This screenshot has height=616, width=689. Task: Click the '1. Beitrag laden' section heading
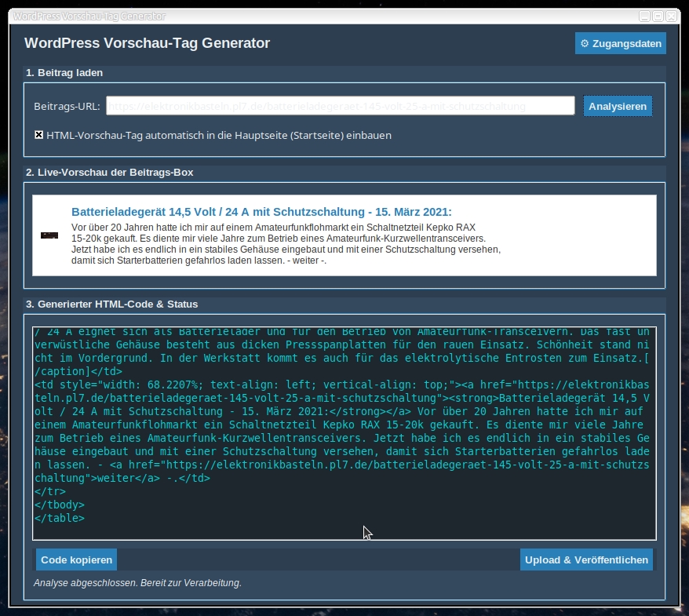click(64, 73)
